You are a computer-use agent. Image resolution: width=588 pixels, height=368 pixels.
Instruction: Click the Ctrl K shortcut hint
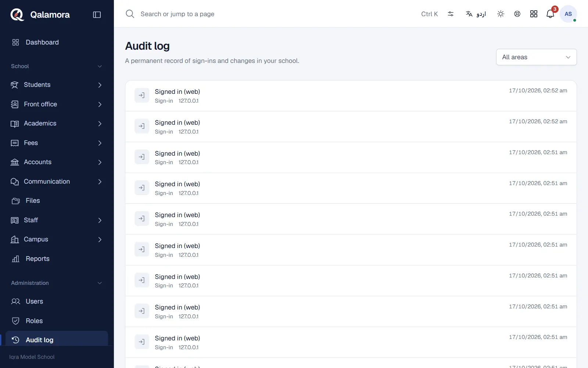click(429, 14)
